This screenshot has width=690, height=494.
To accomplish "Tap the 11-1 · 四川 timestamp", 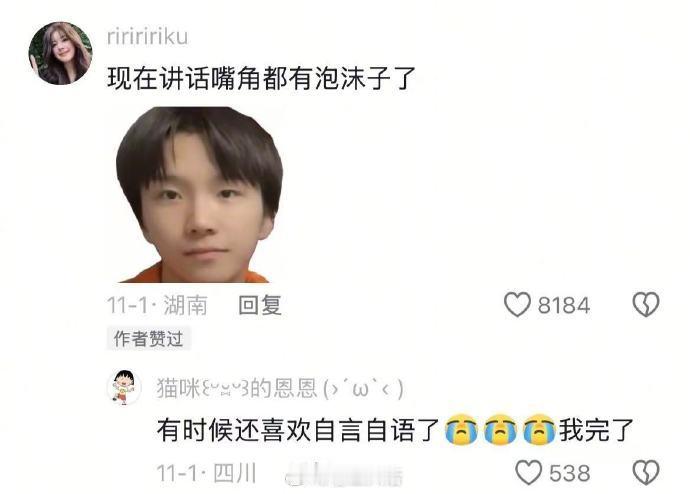I will click(206, 473).
